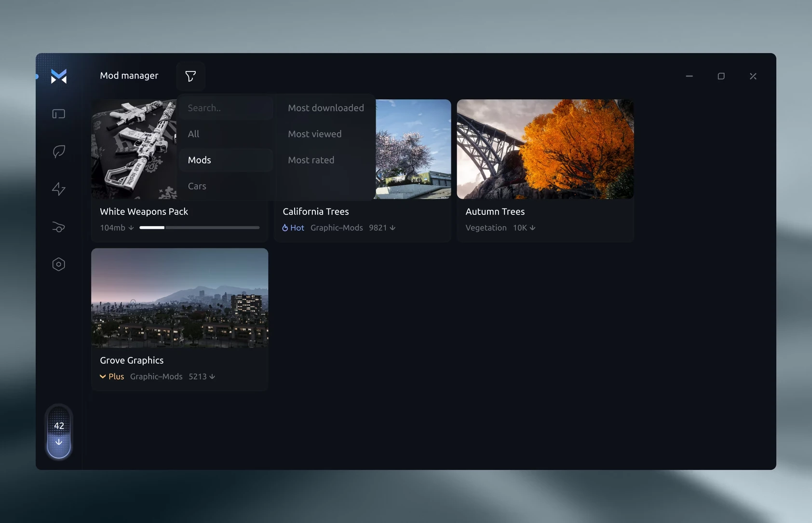Click the Vegetation tag under Autumn Trees
This screenshot has height=523, width=812.
(486, 228)
